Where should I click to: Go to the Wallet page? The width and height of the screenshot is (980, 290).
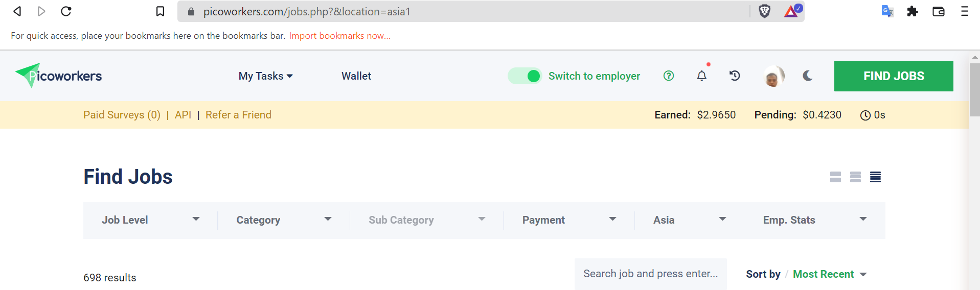coord(356,76)
